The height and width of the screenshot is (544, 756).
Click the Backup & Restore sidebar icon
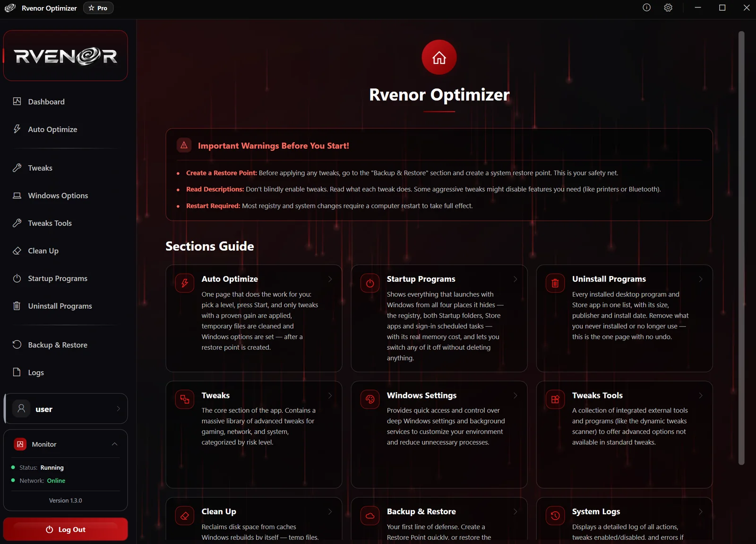click(x=17, y=345)
